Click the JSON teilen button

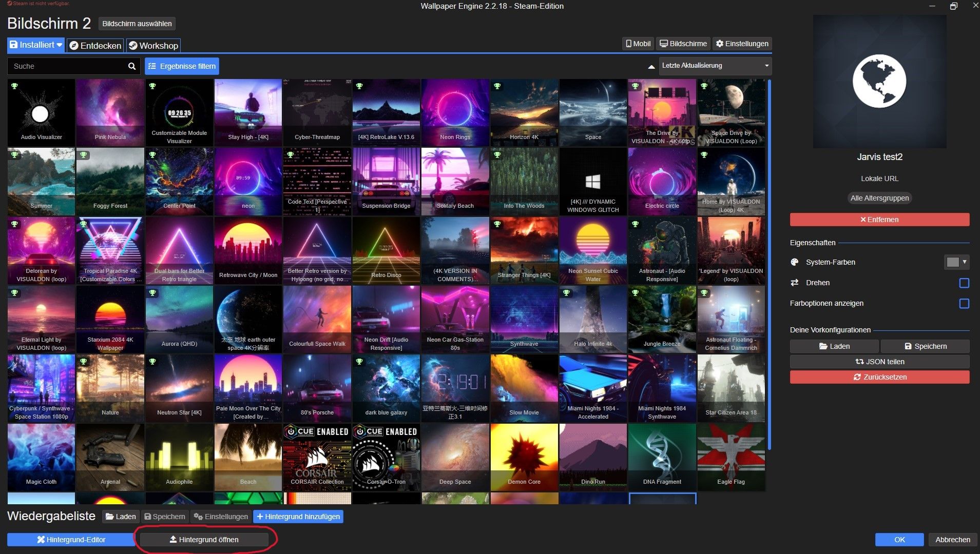[879, 362]
